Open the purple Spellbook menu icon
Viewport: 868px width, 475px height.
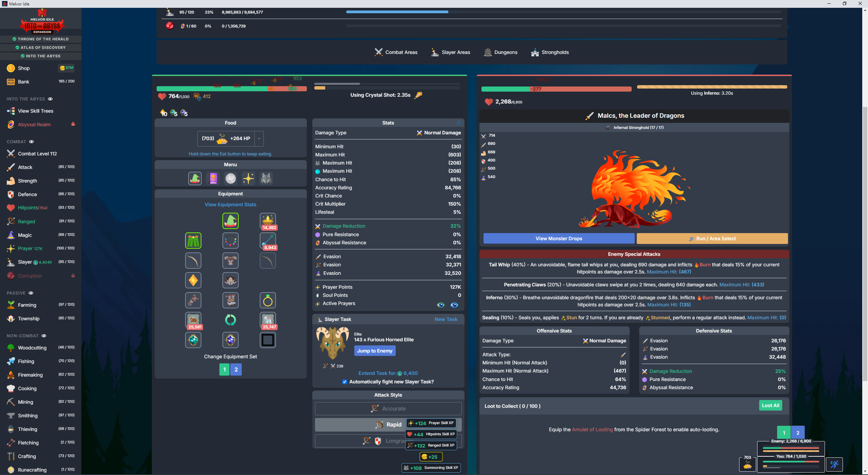pyautogui.click(x=213, y=178)
